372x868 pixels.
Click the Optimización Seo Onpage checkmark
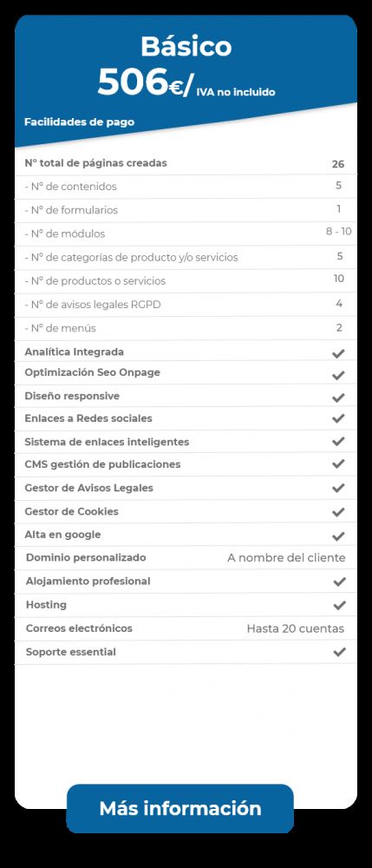(338, 375)
